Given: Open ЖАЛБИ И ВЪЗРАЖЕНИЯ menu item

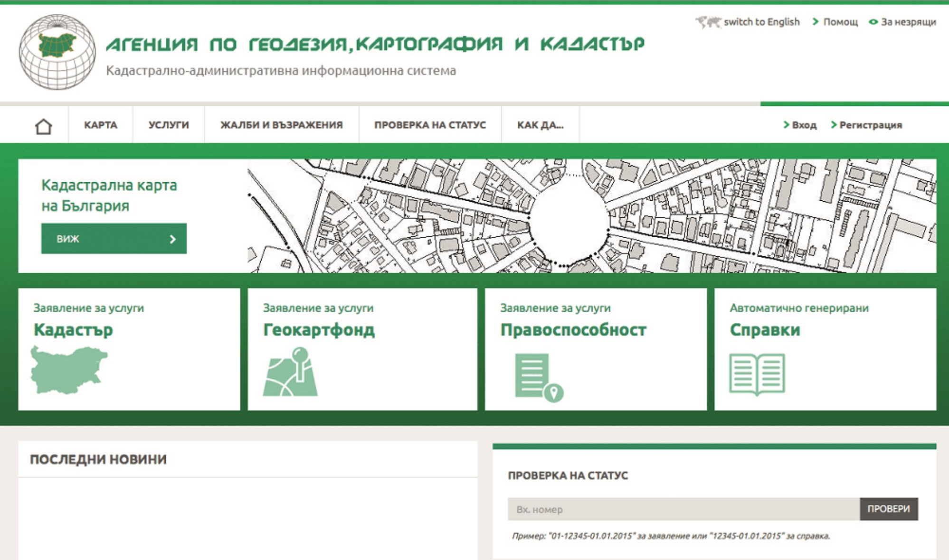Looking at the screenshot, I should 281,125.
